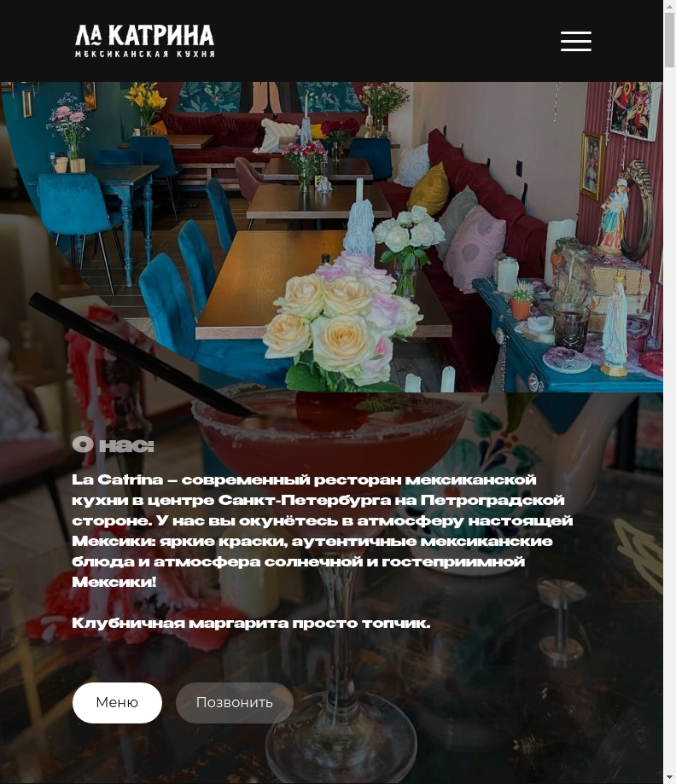Click the La Catrina description paragraph

click(x=323, y=531)
